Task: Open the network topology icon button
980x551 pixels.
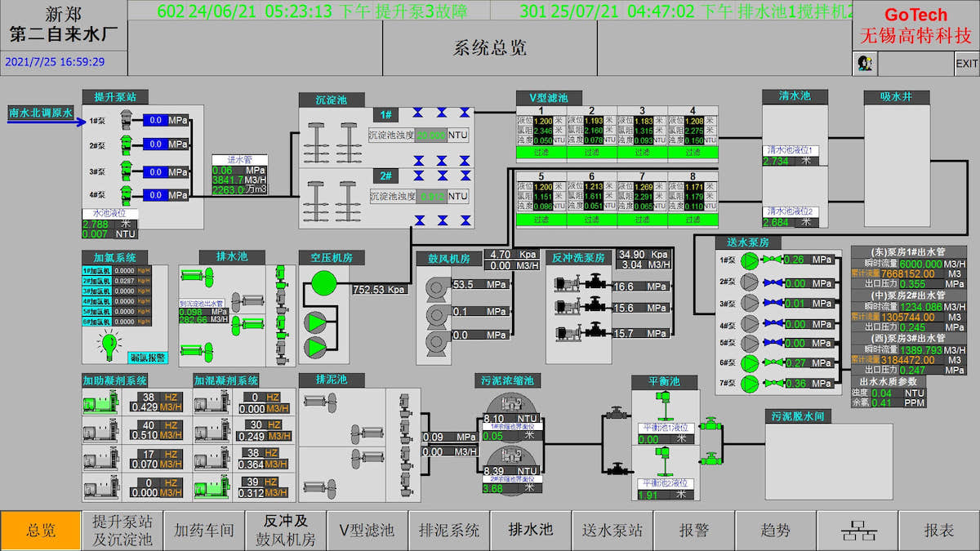Action: tap(857, 531)
